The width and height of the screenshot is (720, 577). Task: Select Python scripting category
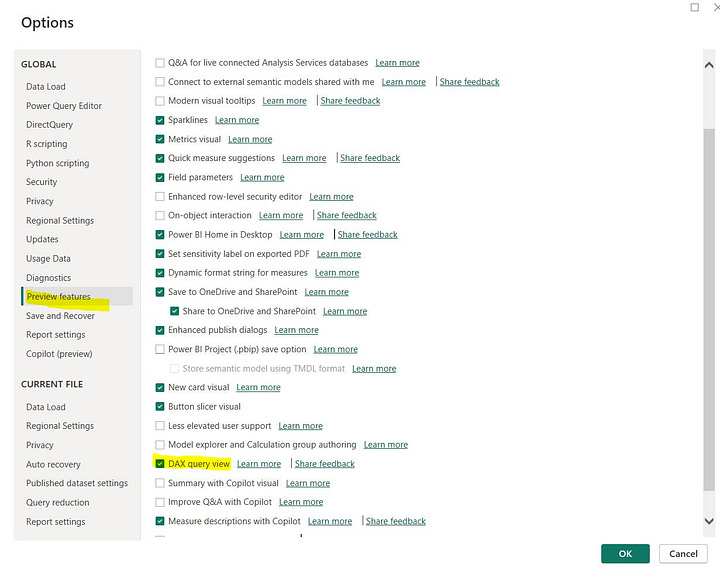[x=57, y=163]
